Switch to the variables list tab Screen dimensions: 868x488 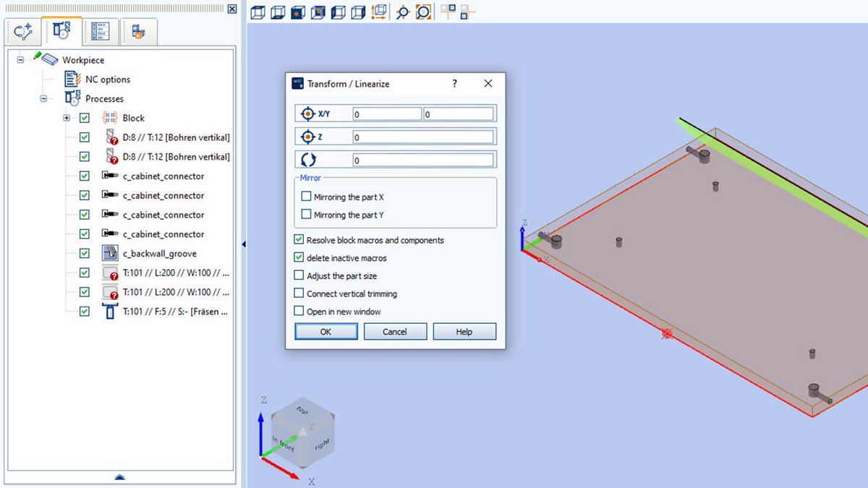point(100,30)
